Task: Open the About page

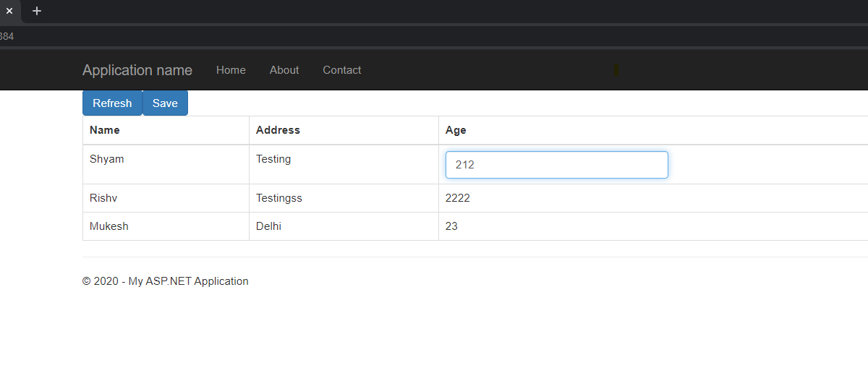Action: click(x=284, y=70)
